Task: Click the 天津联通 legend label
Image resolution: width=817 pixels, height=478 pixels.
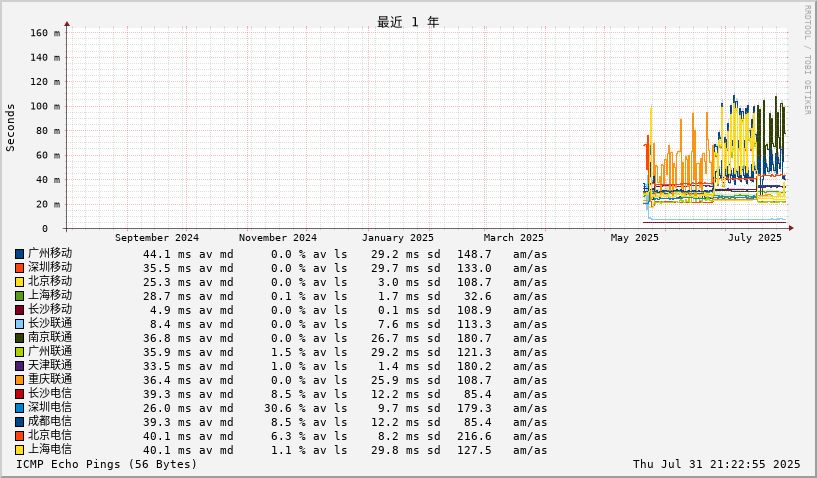Action: pos(50,366)
